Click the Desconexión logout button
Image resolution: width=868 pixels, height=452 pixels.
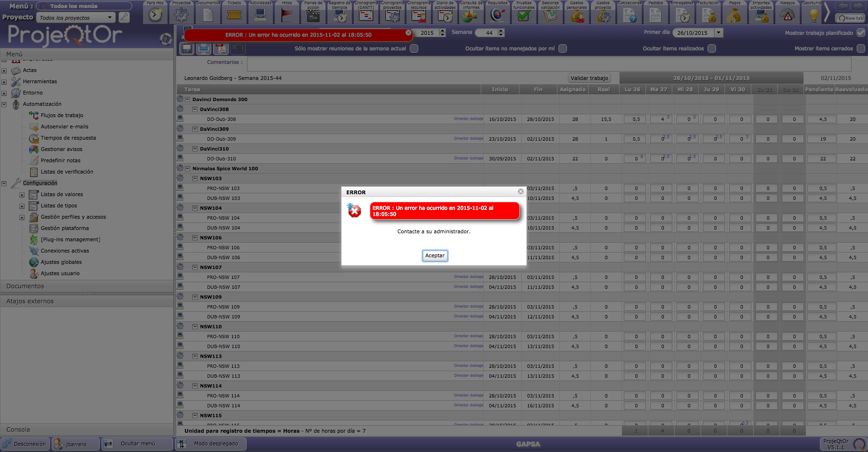pyautogui.click(x=25, y=444)
